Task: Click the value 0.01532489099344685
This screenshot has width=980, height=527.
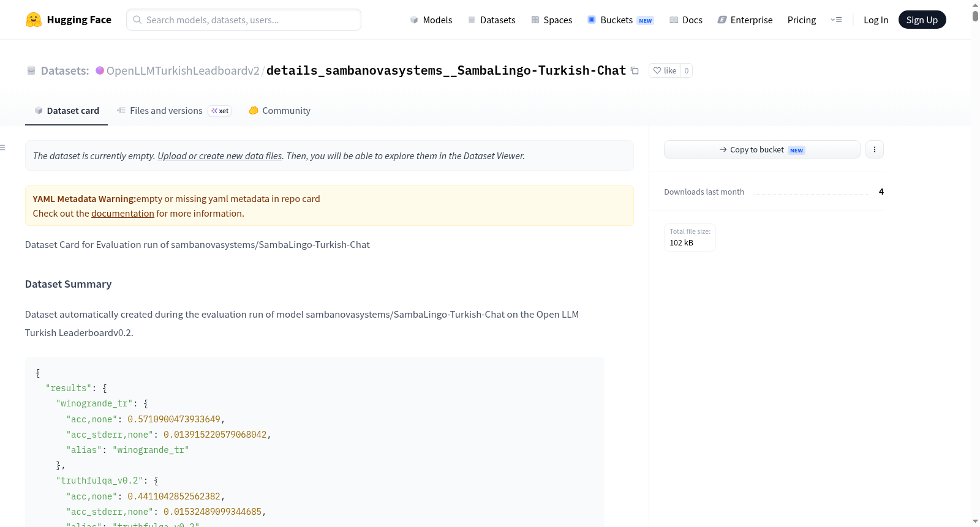Action: [213, 512]
